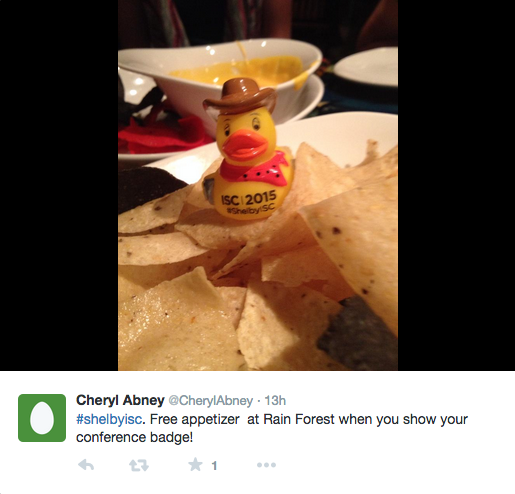Screen dimensions: 515x494
Task: Click the tweet text about free appetizer
Action: 272,428
